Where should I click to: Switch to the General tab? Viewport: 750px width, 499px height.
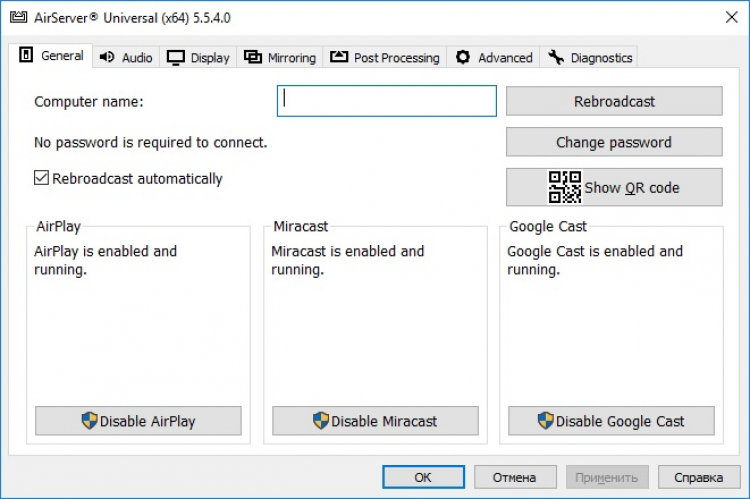click(52, 56)
